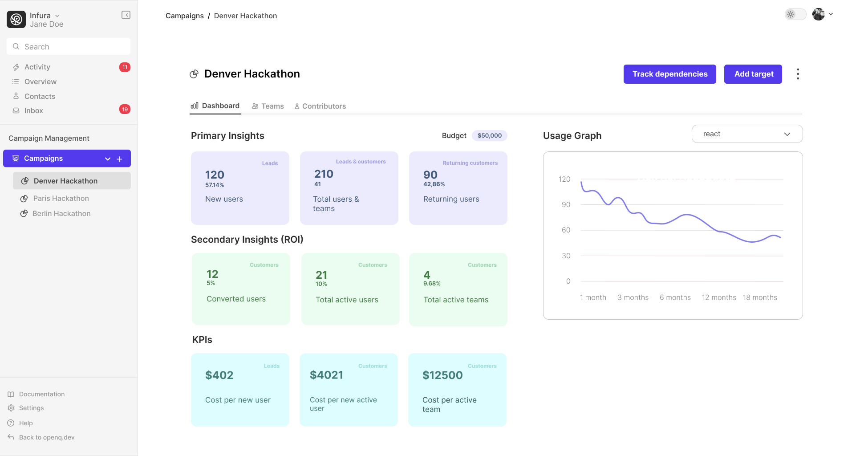This screenshot has height=456, width=868.
Task: Click the Add target button
Action: [753, 74]
